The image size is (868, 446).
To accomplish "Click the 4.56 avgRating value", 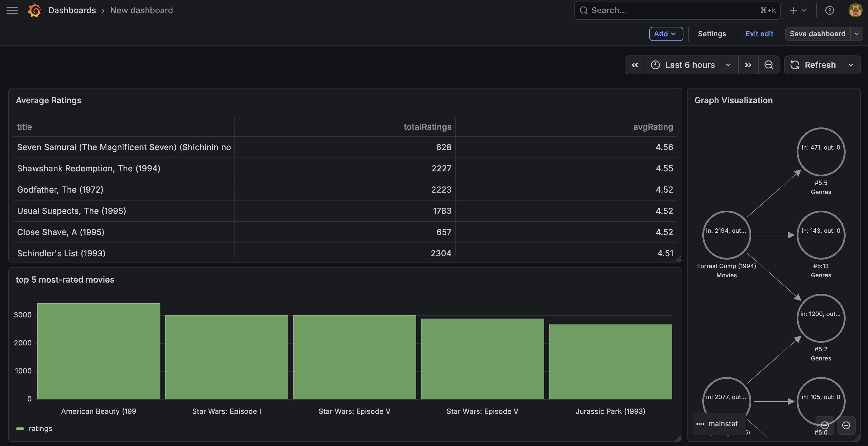I will [664, 147].
